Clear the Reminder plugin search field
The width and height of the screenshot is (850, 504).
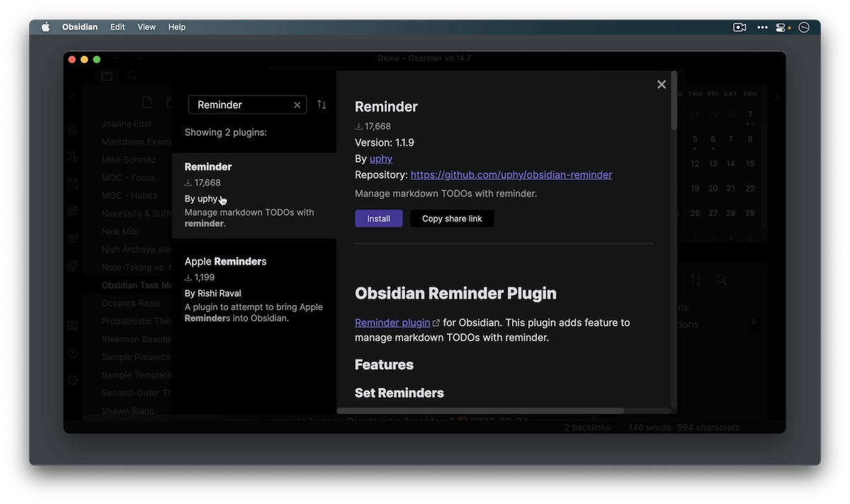pos(297,105)
